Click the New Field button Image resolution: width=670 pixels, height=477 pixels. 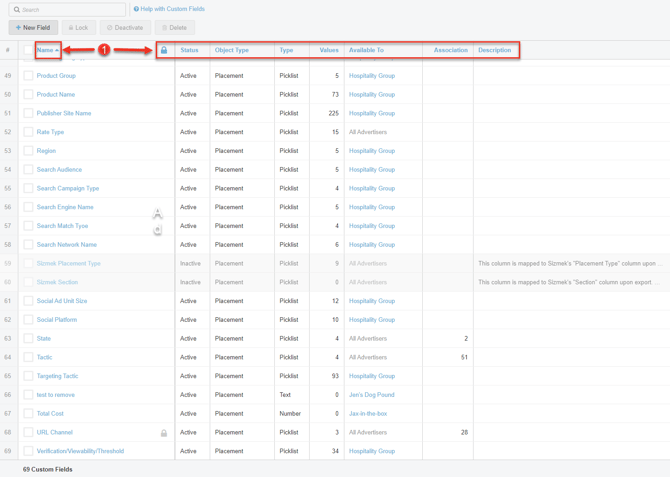[33, 27]
